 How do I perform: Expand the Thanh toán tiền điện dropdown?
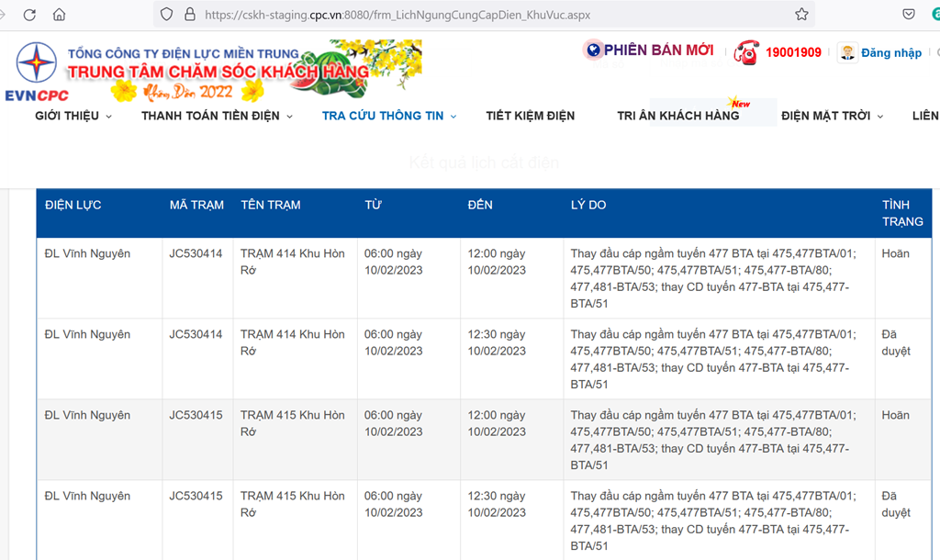point(217,116)
